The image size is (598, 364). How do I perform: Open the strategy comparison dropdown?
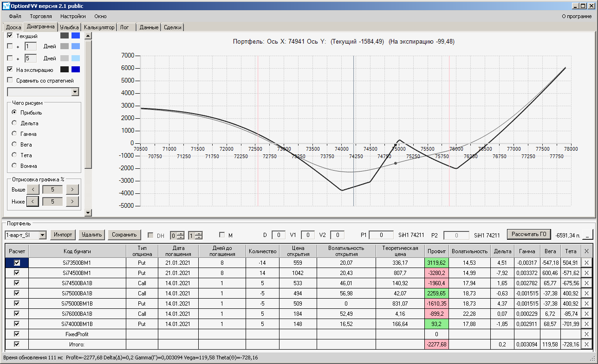click(x=75, y=92)
